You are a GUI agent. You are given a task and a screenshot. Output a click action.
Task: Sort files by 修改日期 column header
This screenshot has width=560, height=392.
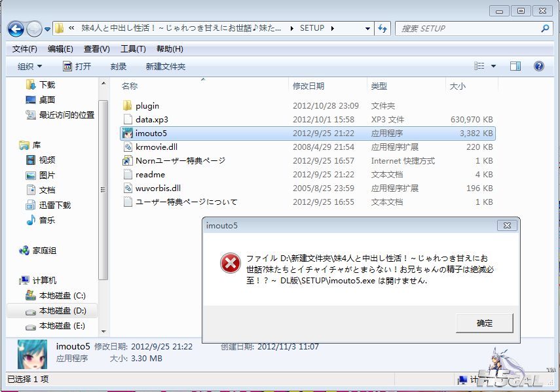pyautogui.click(x=308, y=86)
